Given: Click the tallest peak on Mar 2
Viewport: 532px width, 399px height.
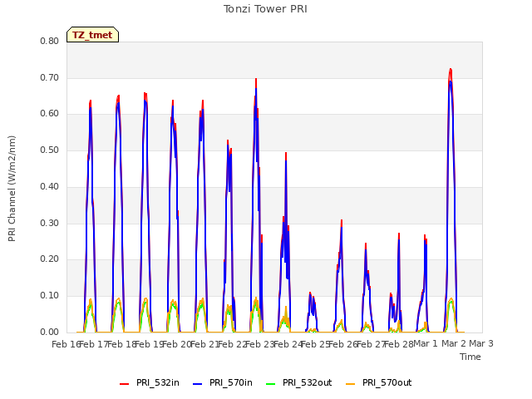Looking at the screenshot, I should (451, 70).
